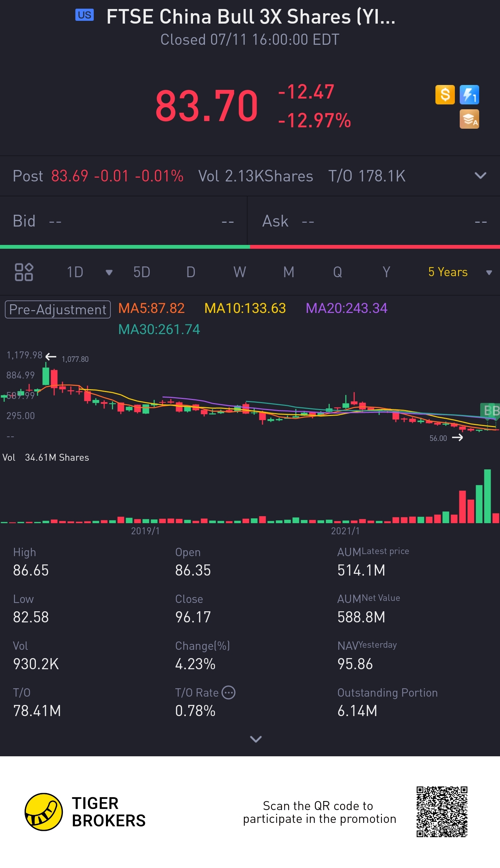The image size is (500, 868).
Task: Switch to the weekly W chart tab
Action: [x=240, y=272]
